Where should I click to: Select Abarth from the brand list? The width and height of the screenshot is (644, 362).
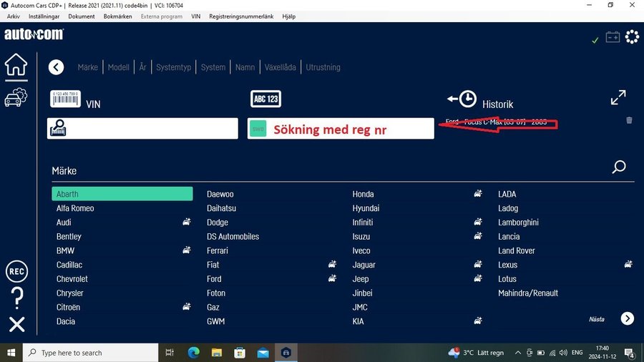coord(122,194)
